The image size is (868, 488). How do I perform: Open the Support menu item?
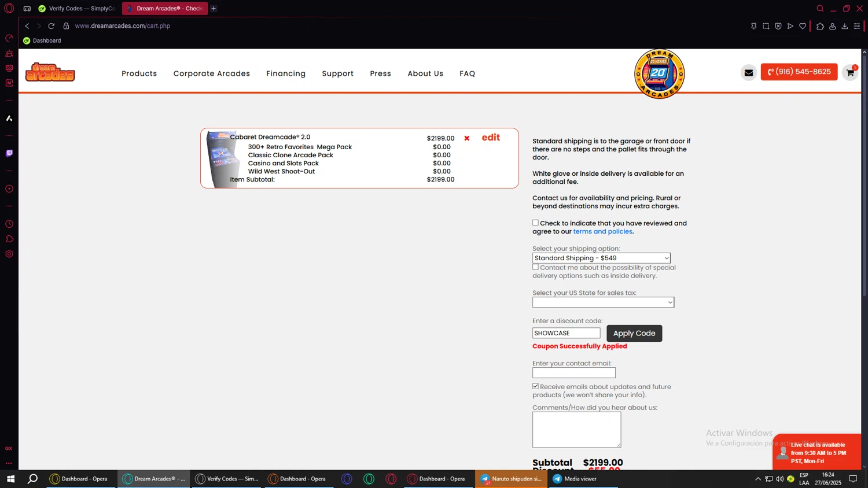337,73
